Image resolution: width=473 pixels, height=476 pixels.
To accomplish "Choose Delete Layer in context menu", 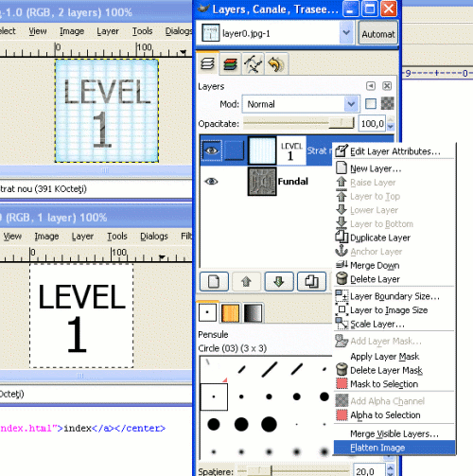I will [x=394, y=279].
